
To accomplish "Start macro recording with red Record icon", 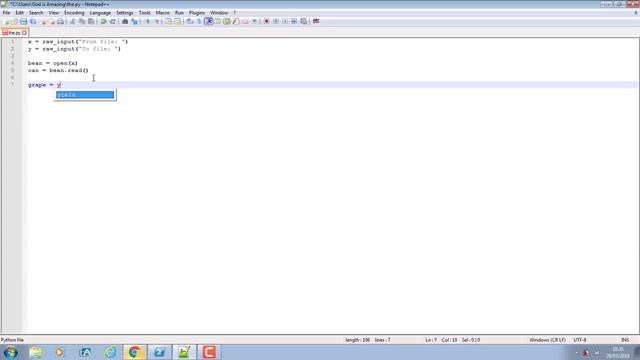I will tap(266, 21).
